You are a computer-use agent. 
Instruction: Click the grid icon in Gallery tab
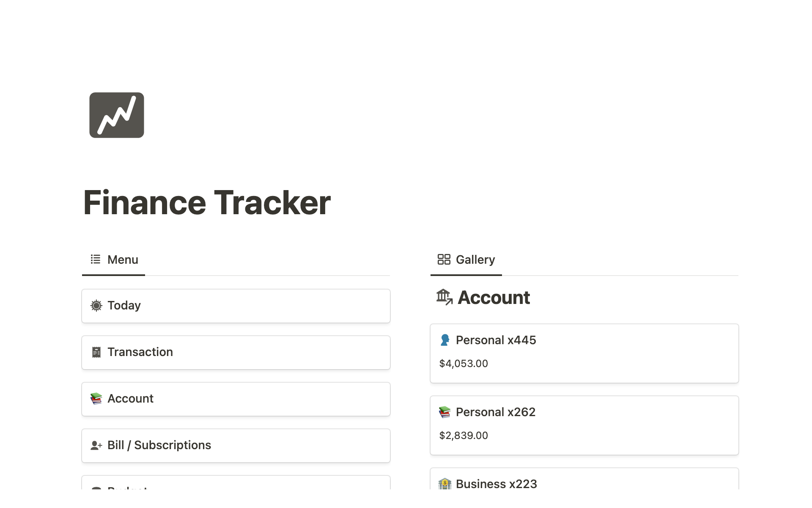click(x=444, y=259)
